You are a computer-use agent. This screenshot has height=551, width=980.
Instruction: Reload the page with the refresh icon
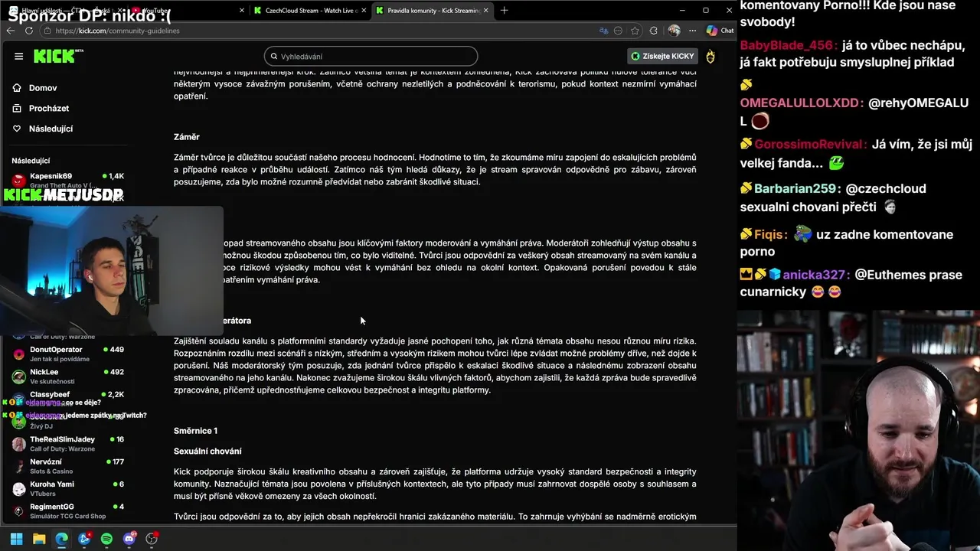pos(29,31)
